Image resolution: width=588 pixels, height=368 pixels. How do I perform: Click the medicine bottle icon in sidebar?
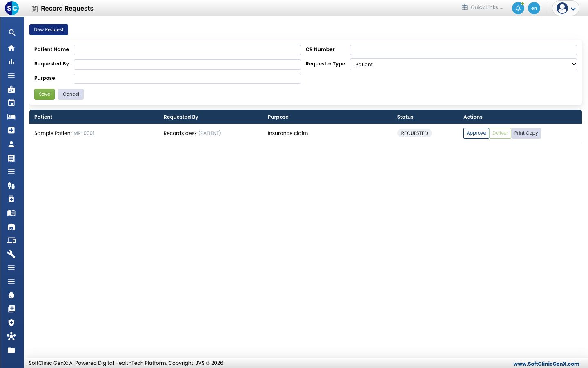coord(11,199)
